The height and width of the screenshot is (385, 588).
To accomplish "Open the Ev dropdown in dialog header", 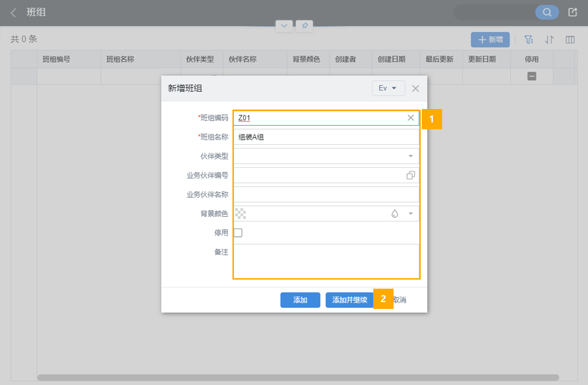I will point(388,88).
